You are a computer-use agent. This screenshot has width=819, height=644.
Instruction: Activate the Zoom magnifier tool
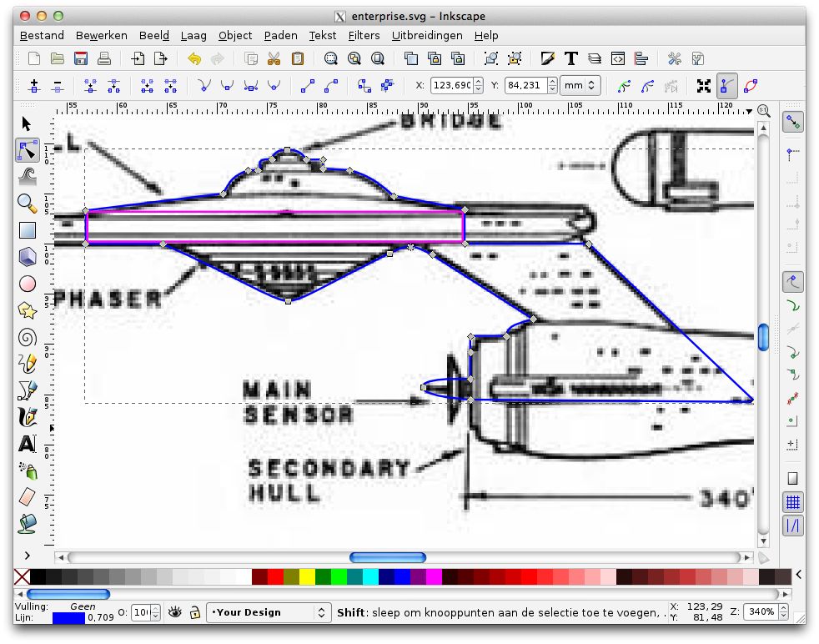click(x=28, y=204)
